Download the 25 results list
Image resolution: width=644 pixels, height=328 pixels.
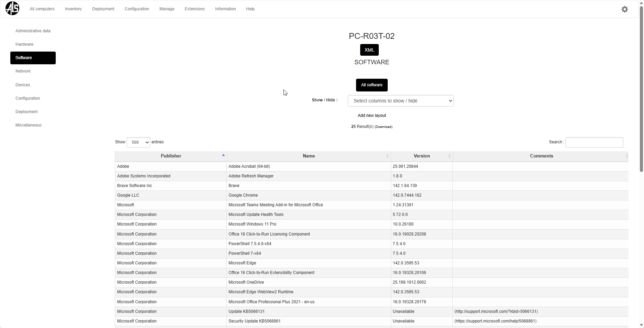point(383,127)
